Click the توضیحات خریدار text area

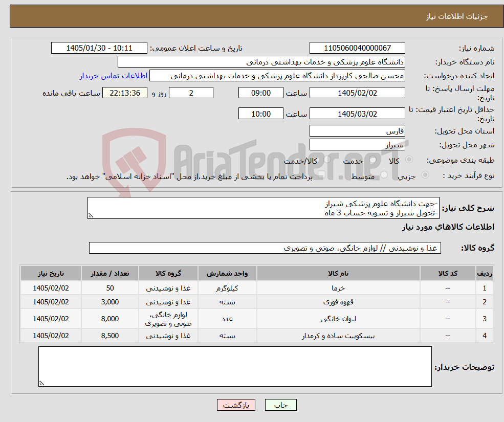tap(235, 366)
